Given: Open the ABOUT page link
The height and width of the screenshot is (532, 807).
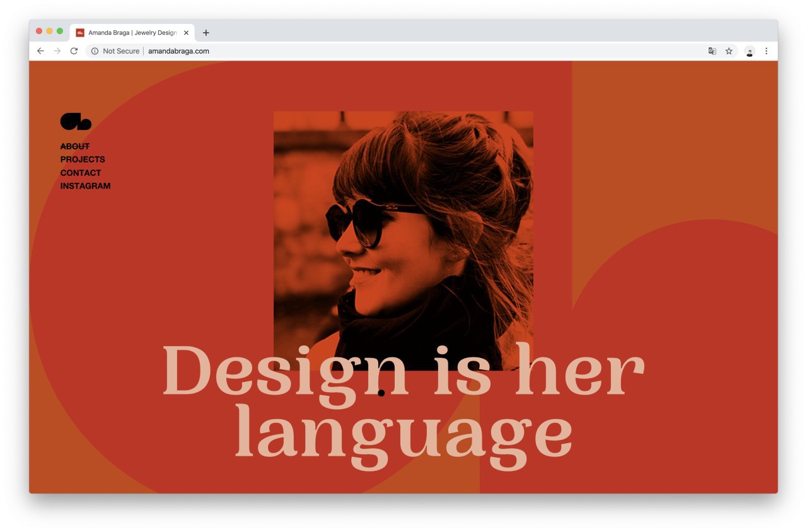Looking at the screenshot, I should 75,146.
